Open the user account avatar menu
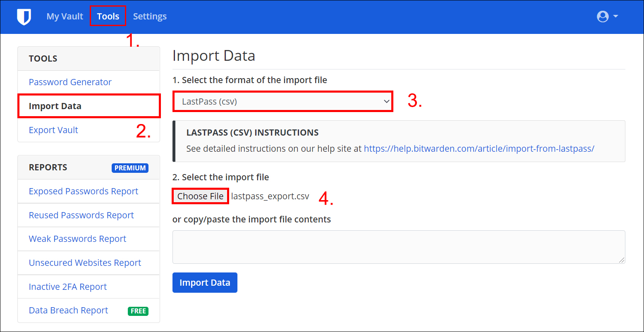Viewport: 644px width, 332px height. coord(603,17)
